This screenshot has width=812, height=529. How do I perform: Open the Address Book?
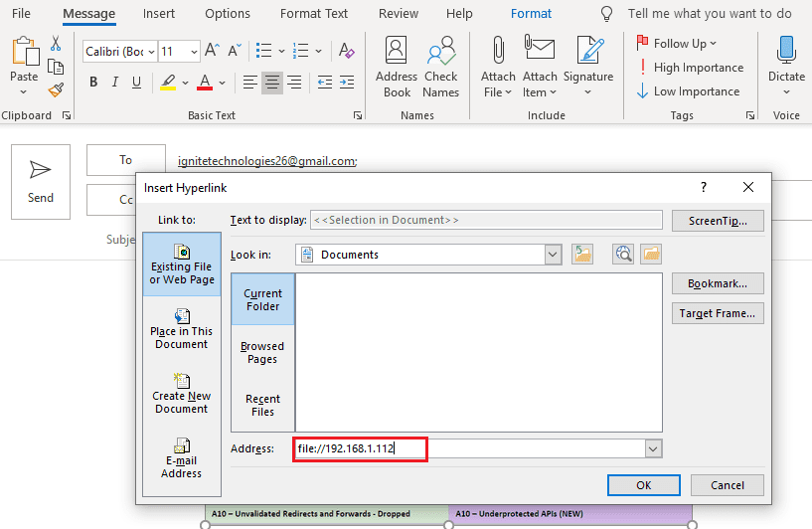[x=397, y=67]
